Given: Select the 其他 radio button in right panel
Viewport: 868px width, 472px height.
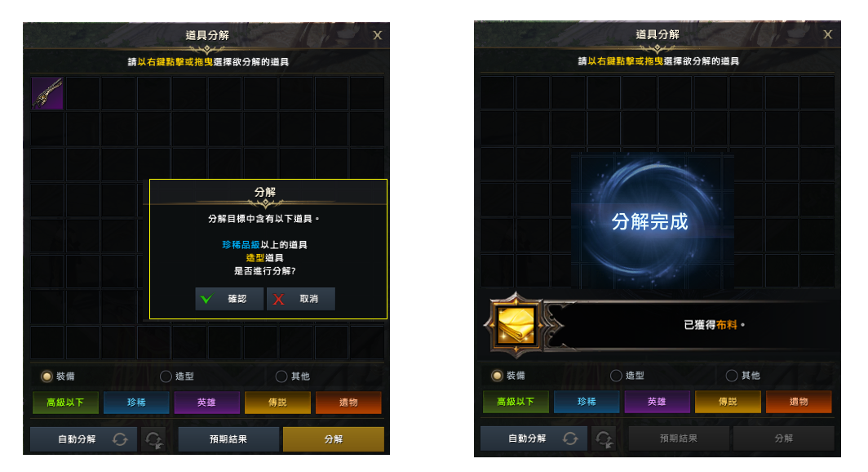Looking at the screenshot, I should coord(732,376).
